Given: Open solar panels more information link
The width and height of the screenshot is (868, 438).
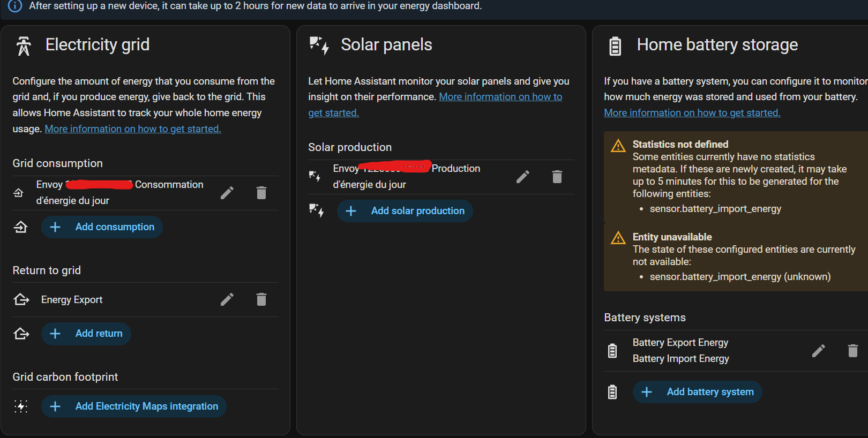Looking at the screenshot, I should 500,97.
